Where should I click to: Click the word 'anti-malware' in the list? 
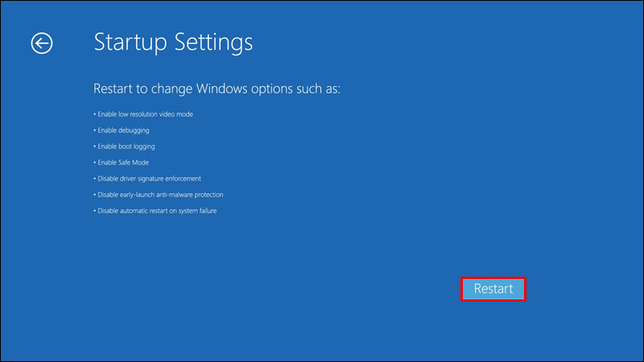click(170, 195)
